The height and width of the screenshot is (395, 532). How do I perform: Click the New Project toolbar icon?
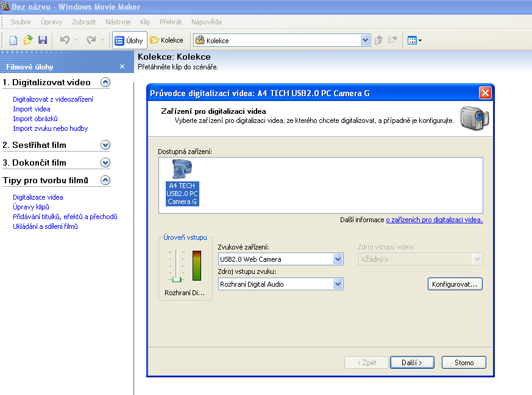point(13,40)
